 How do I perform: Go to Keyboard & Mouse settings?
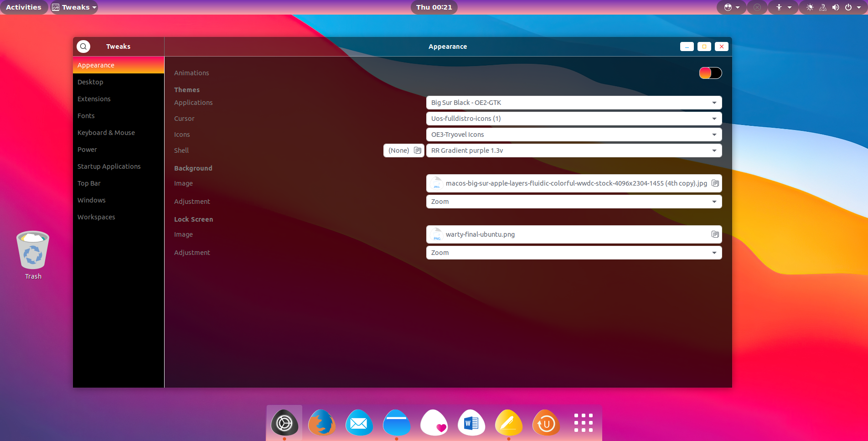119,133
